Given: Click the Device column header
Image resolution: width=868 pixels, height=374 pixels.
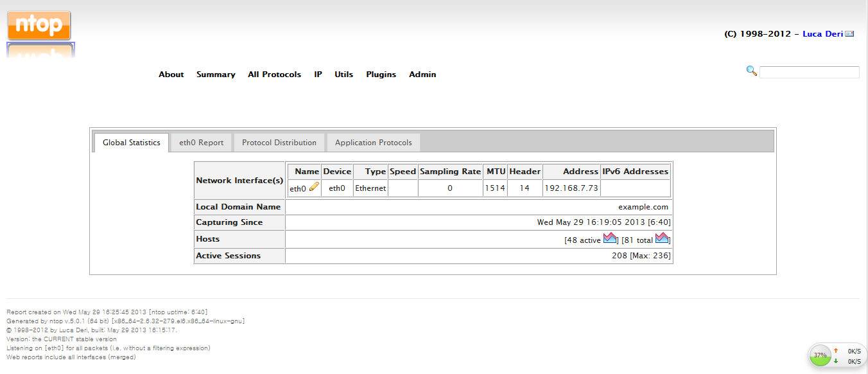Looking at the screenshot, I should click(x=337, y=172).
